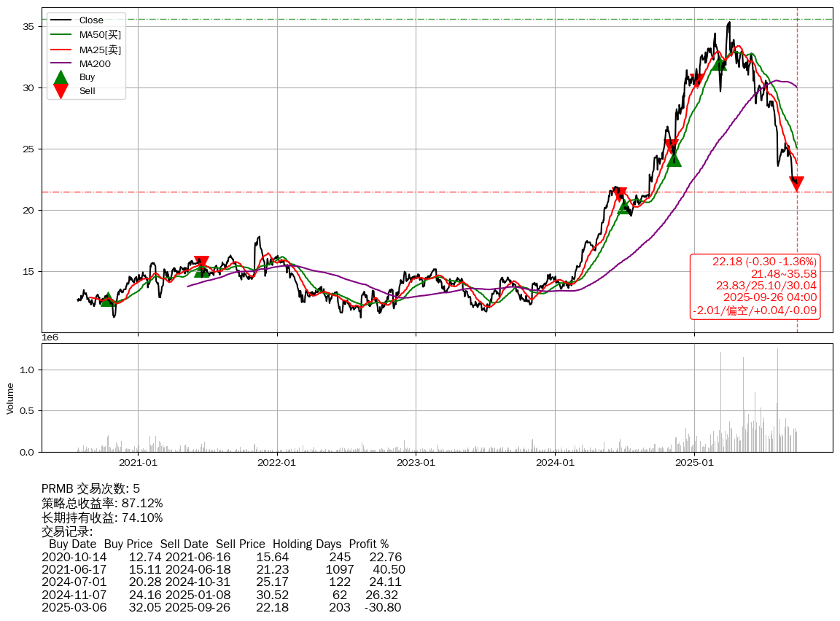Click the red Sell triangle in the legend

pyautogui.click(x=61, y=91)
